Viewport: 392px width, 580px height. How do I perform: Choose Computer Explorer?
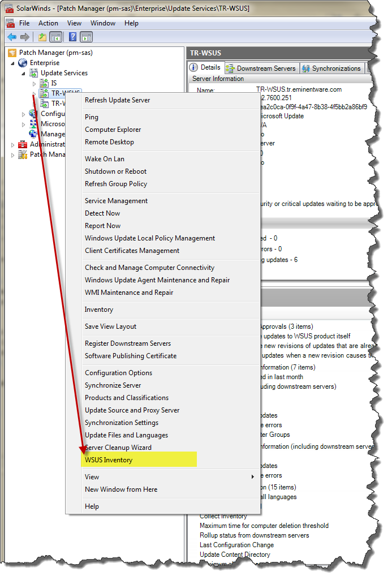[x=113, y=130]
